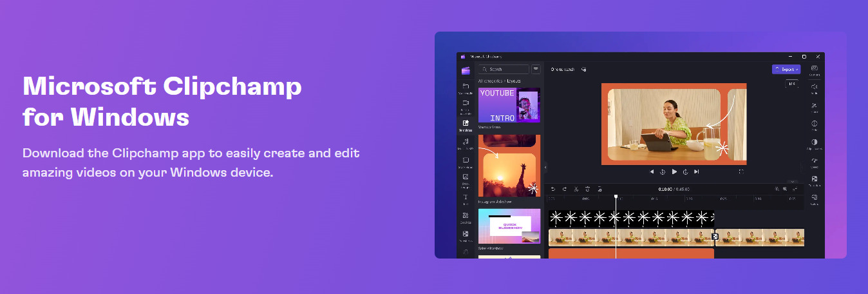Open the template filter options

[535, 69]
